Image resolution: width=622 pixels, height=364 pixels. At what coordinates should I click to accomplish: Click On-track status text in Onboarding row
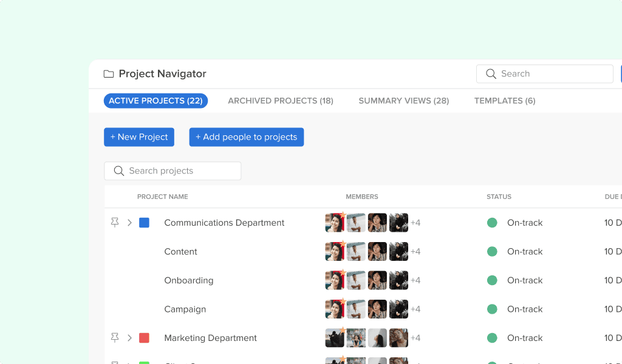click(525, 280)
